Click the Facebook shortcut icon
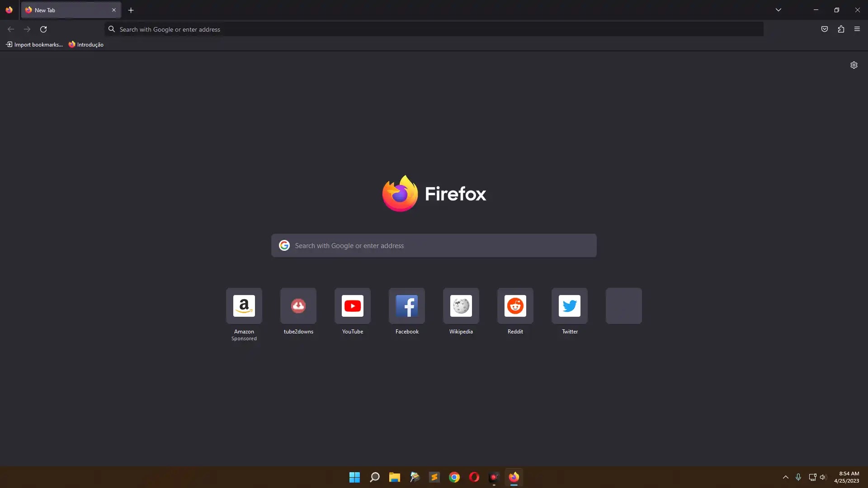The image size is (868, 488). coord(406,305)
